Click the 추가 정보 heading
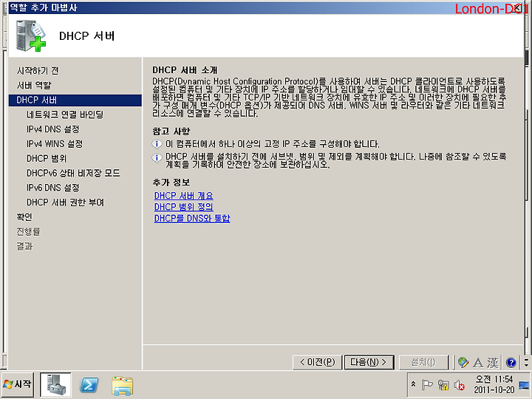The width and height of the screenshot is (532, 399). point(171,183)
